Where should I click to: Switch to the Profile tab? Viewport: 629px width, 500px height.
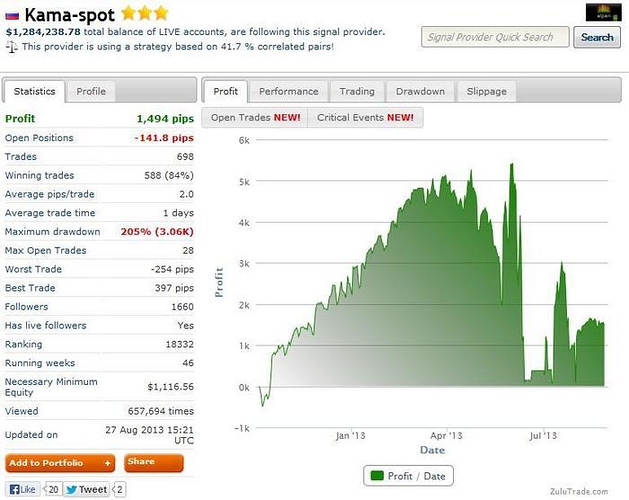click(91, 91)
